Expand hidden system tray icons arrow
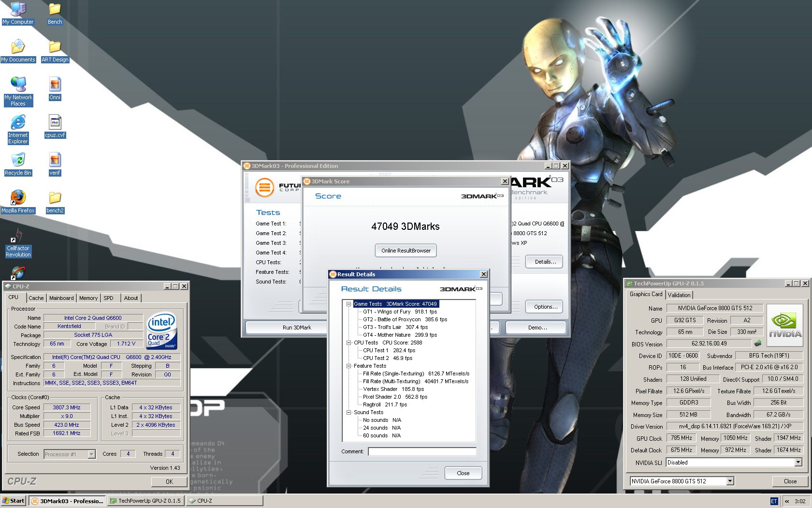Screen dimensions: 812x508 pyautogui.click(x=787, y=501)
